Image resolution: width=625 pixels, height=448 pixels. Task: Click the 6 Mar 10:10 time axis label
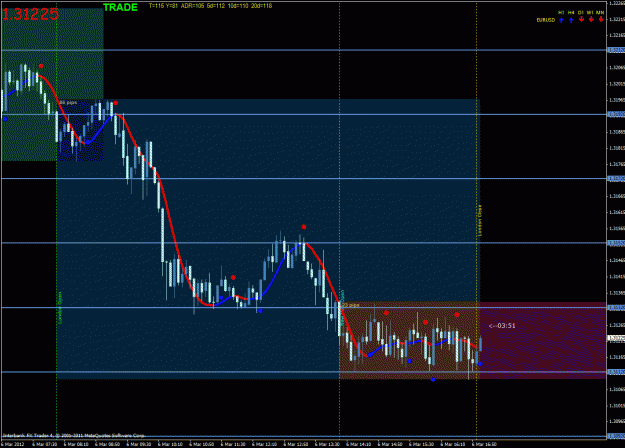[x=170, y=444]
